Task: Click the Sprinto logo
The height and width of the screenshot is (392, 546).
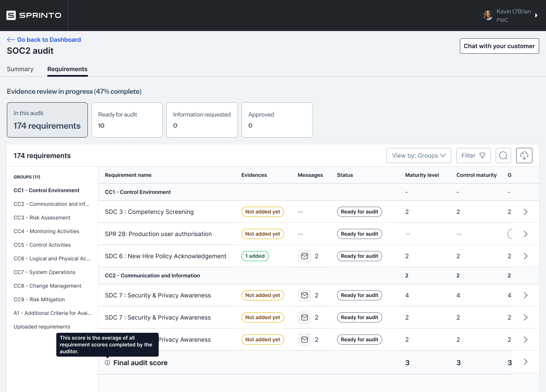Action: [x=34, y=15]
